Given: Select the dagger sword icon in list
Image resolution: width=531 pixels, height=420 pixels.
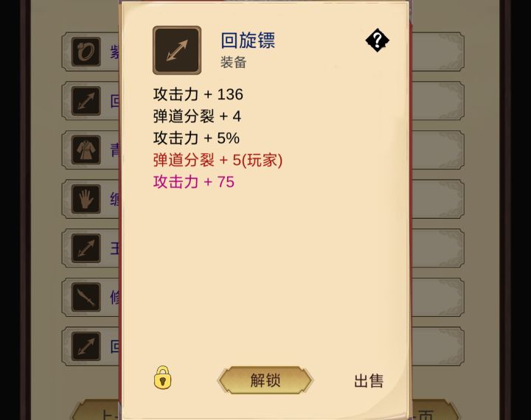Looking at the screenshot, I should point(86,297).
